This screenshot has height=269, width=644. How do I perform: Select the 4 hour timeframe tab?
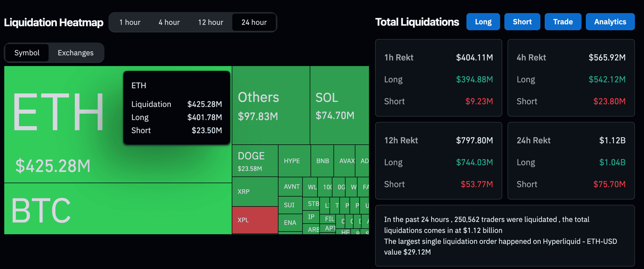(x=169, y=22)
